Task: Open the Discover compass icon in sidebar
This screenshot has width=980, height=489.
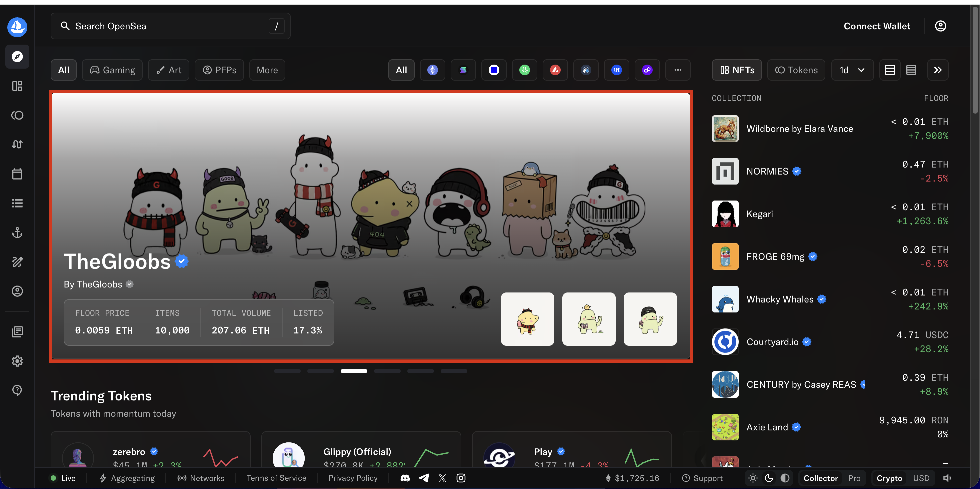Action: coord(17,57)
